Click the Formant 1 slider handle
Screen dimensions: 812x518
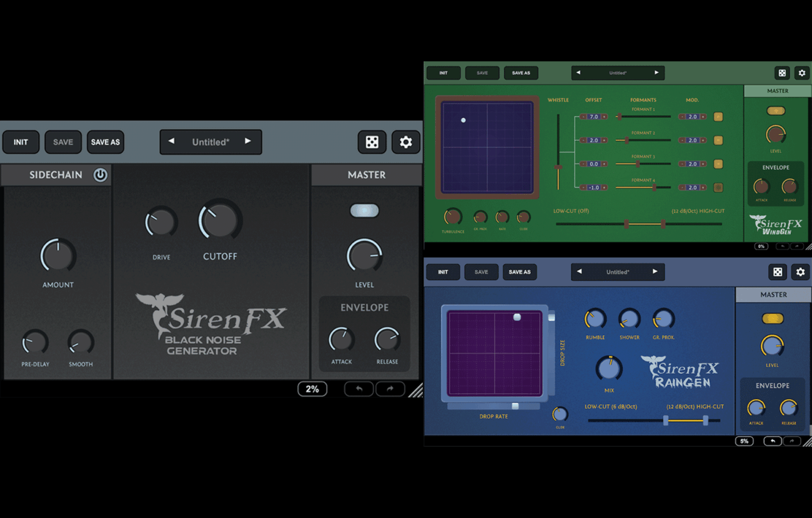click(620, 117)
